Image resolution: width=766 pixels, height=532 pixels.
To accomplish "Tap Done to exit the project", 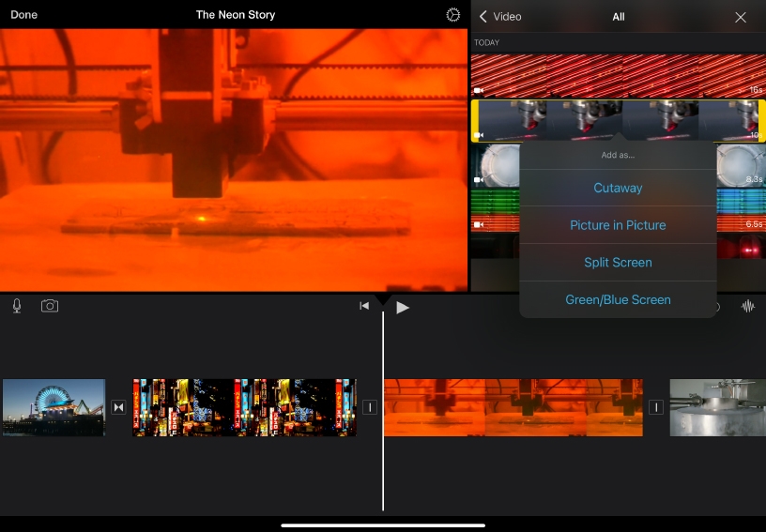I will 24,15.
